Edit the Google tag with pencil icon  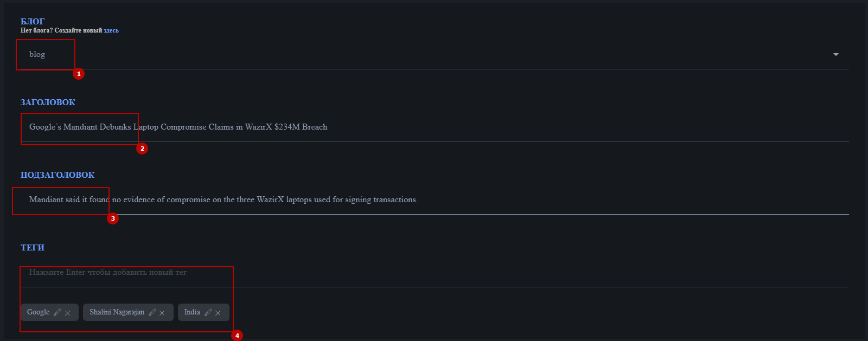point(57,312)
